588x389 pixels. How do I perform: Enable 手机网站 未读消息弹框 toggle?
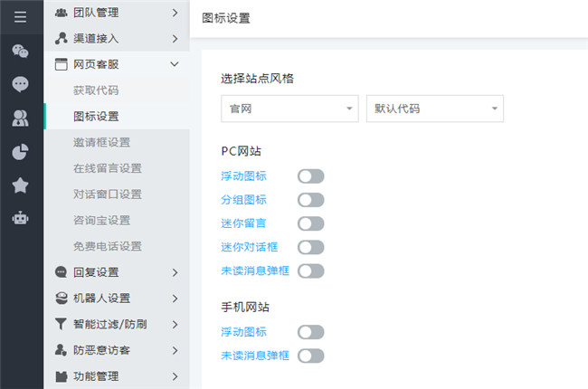(310, 356)
